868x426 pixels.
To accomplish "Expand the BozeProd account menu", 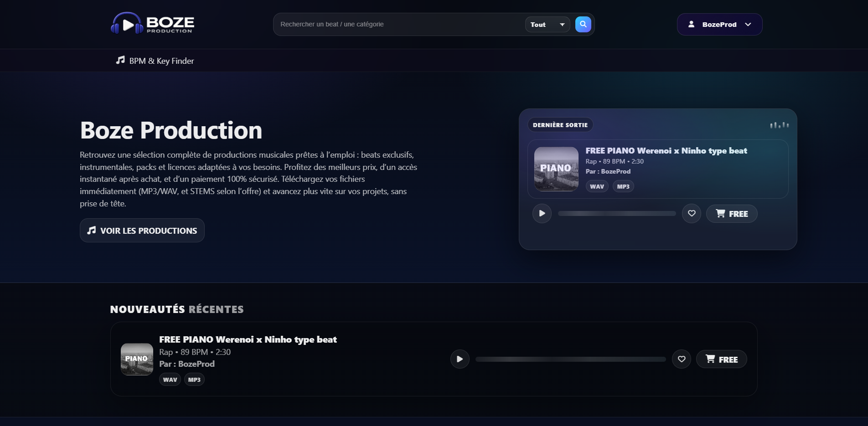I will [719, 25].
